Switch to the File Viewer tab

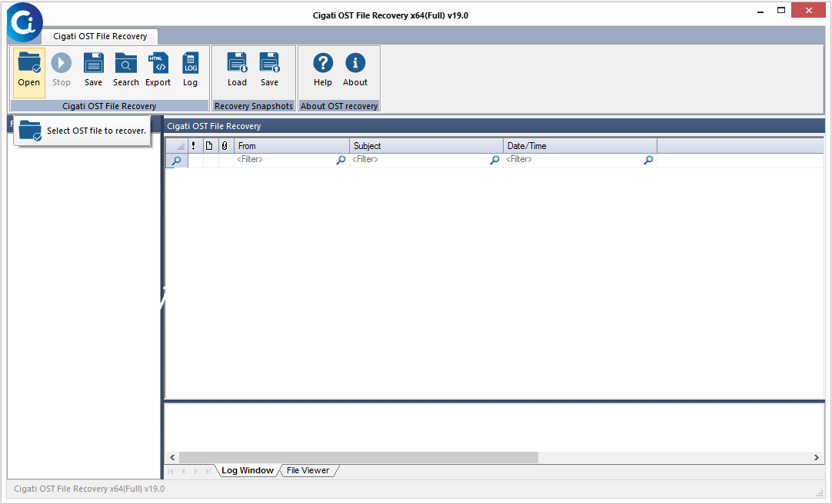tap(308, 471)
